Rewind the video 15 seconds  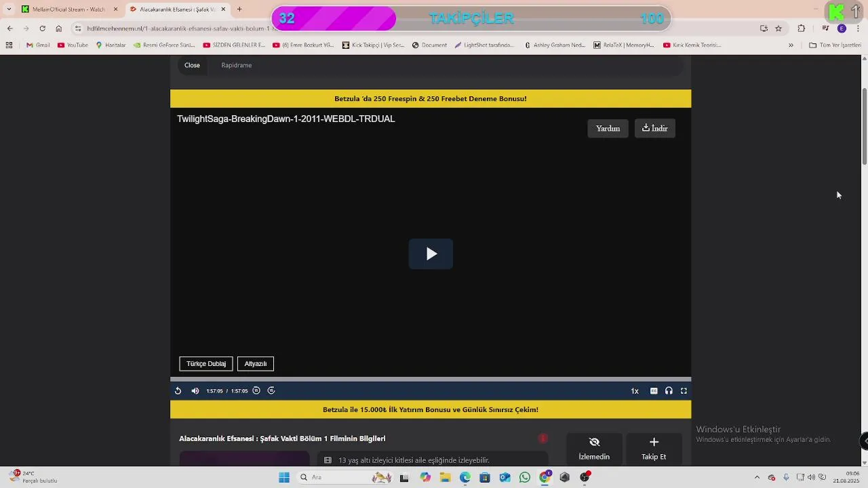point(256,390)
